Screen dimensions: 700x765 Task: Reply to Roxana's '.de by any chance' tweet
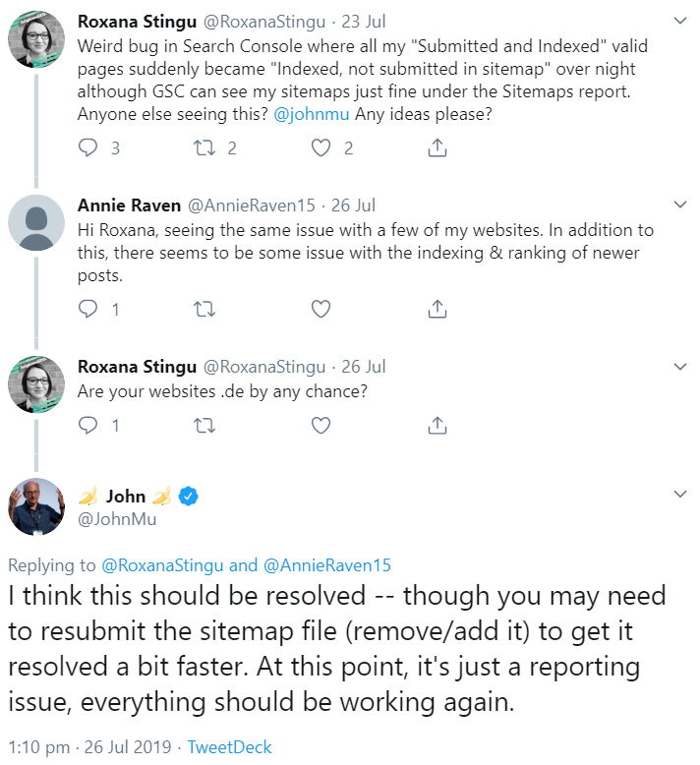88,426
